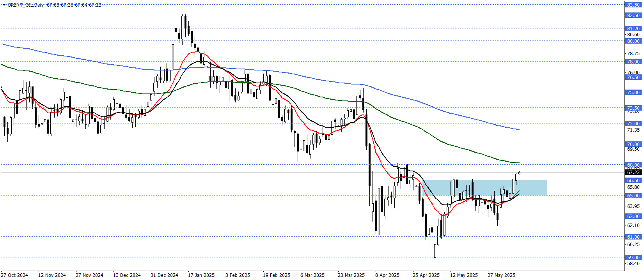Click the 63.00 price level label

[633, 216]
